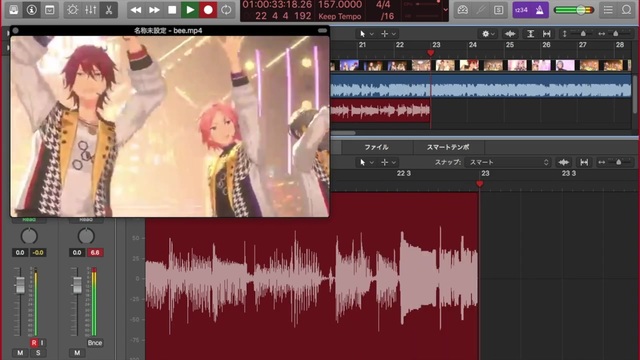The image size is (640, 360).
Task: Expand the tracks area gear settings menu
Action: pyautogui.click(x=488, y=34)
